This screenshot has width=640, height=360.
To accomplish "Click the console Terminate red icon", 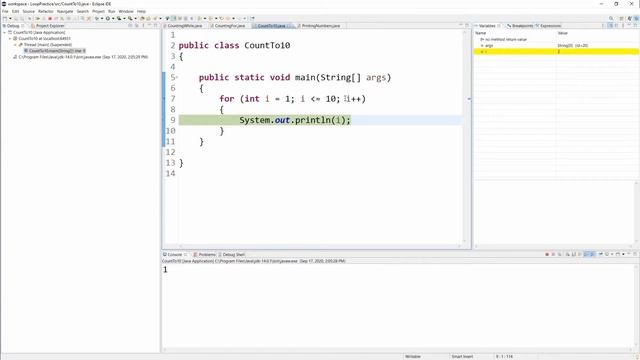I will pyautogui.click(x=547, y=254).
